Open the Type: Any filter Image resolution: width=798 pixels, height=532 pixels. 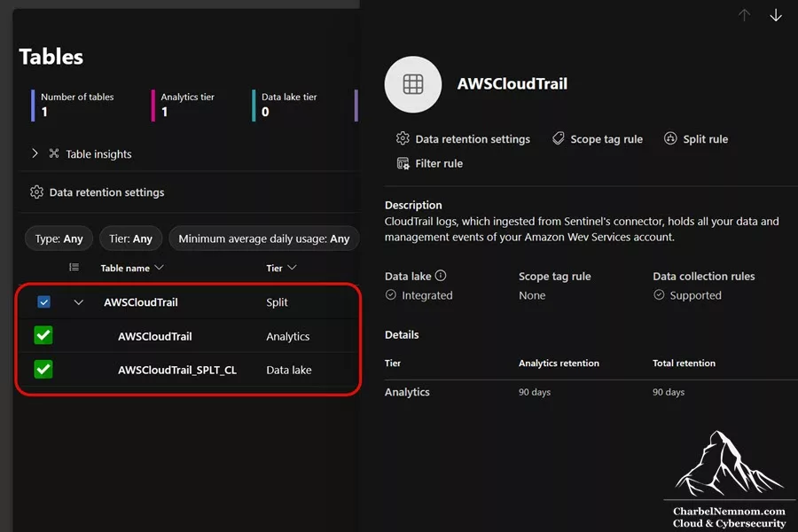point(59,239)
